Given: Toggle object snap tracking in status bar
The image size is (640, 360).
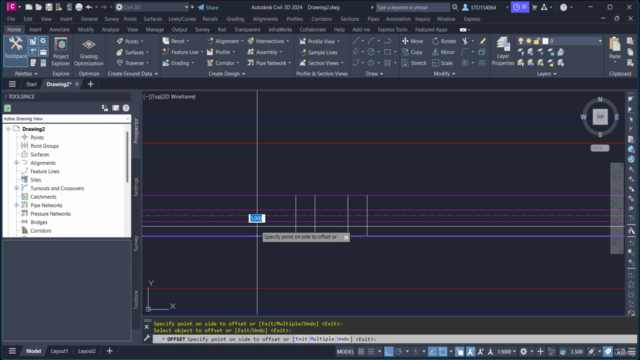Looking at the screenshot, I should pos(432,351).
